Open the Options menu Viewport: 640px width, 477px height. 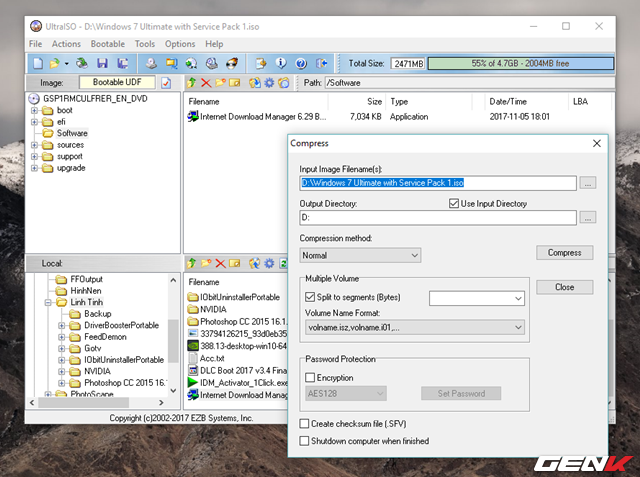point(180,44)
